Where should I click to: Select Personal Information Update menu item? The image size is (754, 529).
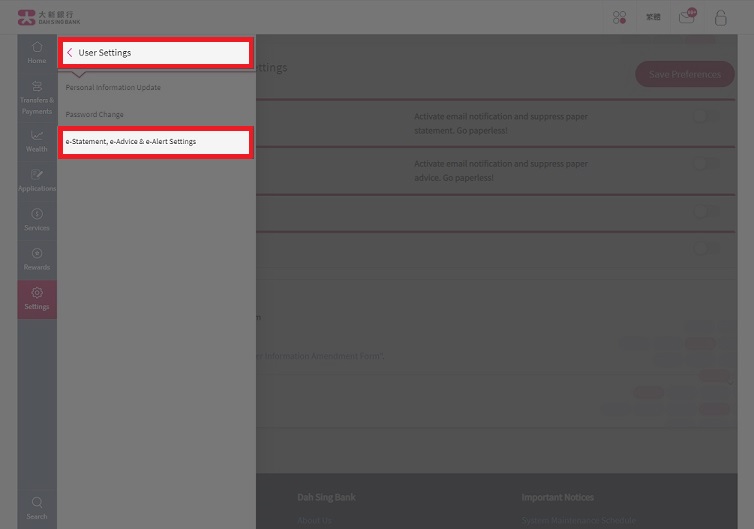[113, 88]
